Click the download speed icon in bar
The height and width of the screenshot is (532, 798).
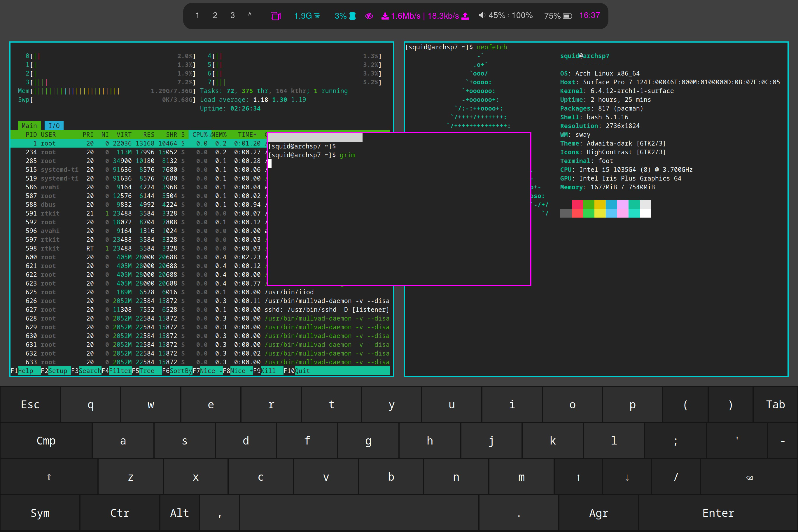tap(385, 16)
